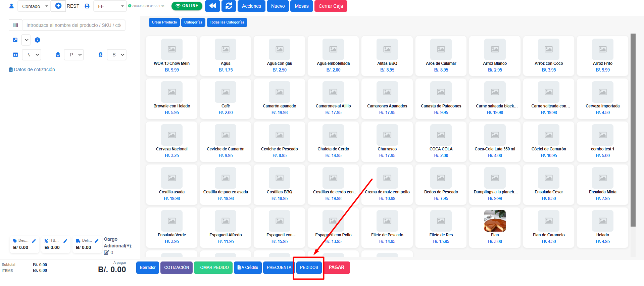Open the external link arrow icon

[15, 40]
